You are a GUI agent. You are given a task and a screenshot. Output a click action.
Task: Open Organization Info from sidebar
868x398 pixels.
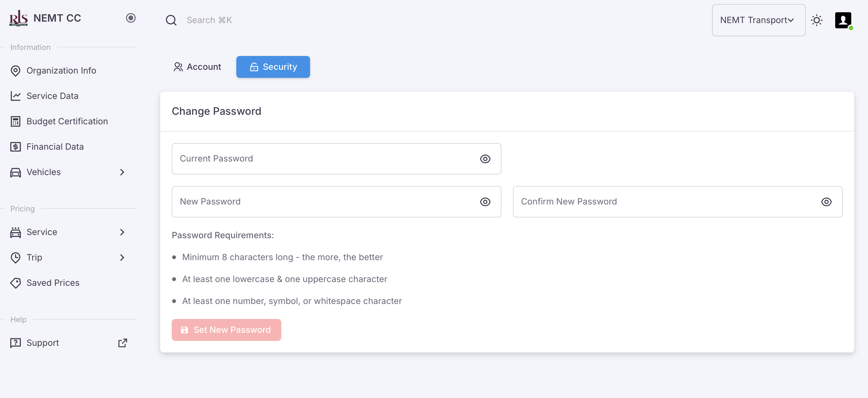(x=61, y=70)
